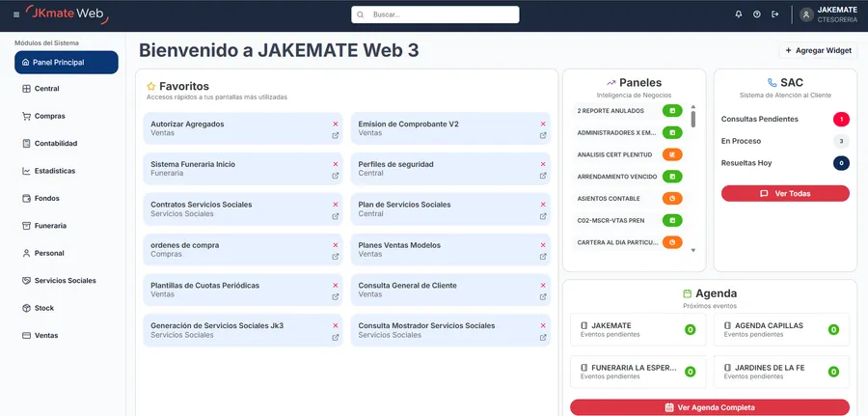Open green icon for ARRENDAMIENTO VENCIDO
The height and width of the screenshot is (416, 868).
click(x=672, y=177)
